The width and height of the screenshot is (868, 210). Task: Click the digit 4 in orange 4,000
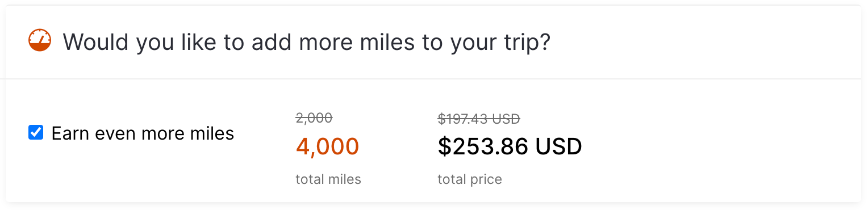[x=303, y=146]
